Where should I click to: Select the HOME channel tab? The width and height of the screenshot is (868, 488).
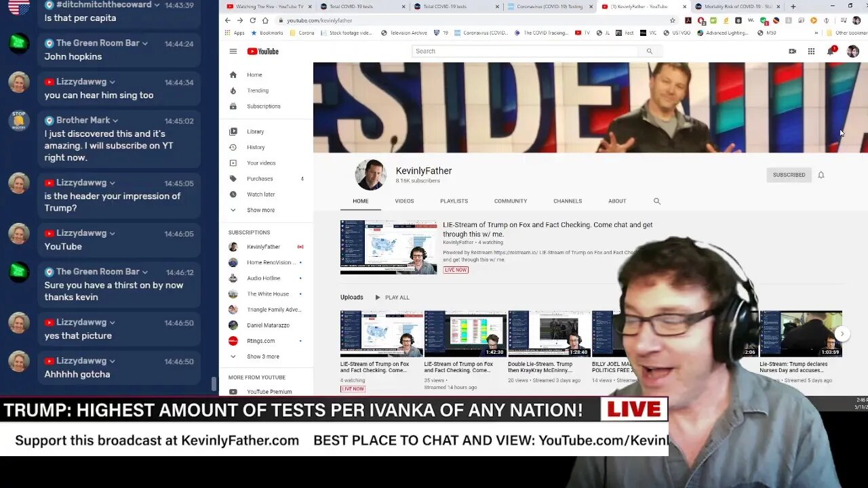point(361,201)
